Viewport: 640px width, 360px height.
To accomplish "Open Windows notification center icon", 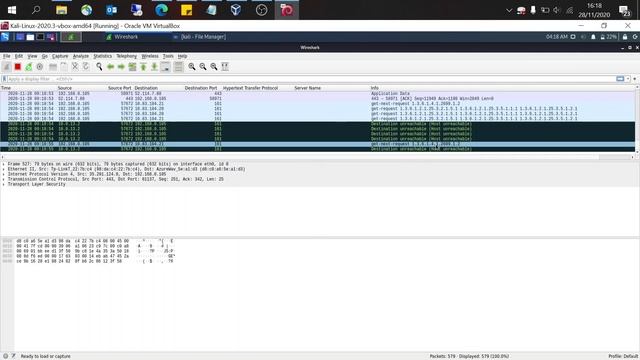I will 624,10.
